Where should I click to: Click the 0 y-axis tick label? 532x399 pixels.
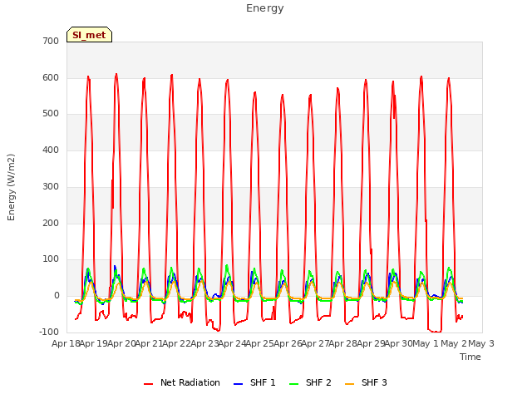[x=57, y=296]
